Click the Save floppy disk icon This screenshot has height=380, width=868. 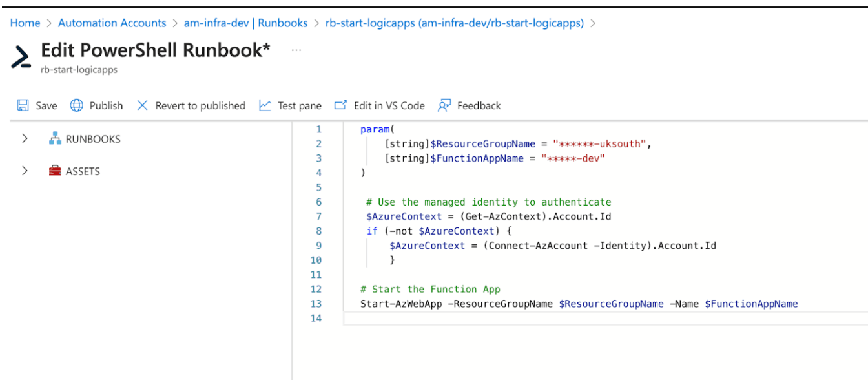(23, 105)
